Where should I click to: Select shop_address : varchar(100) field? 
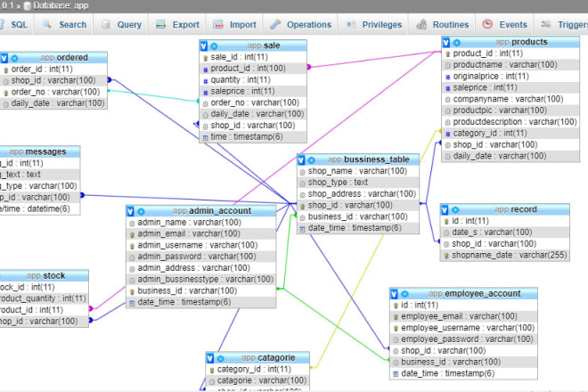pyautogui.click(x=358, y=194)
